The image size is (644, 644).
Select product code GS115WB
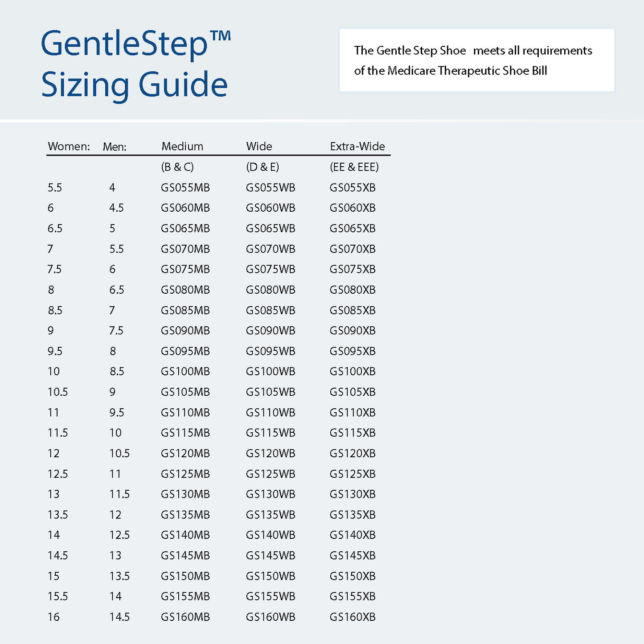(x=271, y=433)
